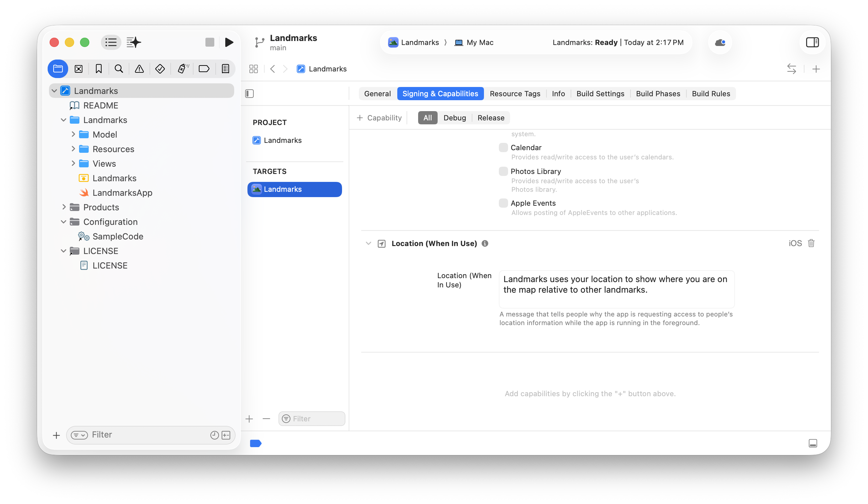868x504 pixels.
Task: Collapse the LICENSE folder group
Action: coord(64,251)
